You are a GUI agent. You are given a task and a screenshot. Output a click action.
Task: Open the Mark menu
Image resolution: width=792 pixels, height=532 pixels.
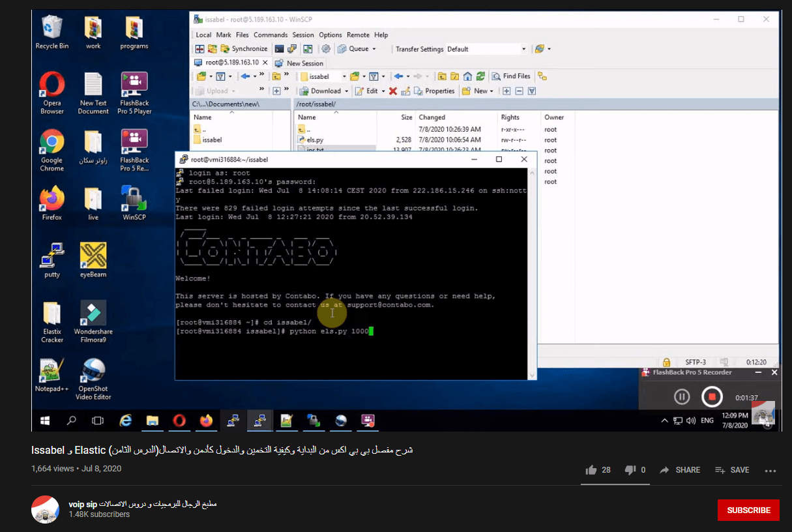pos(224,35)
